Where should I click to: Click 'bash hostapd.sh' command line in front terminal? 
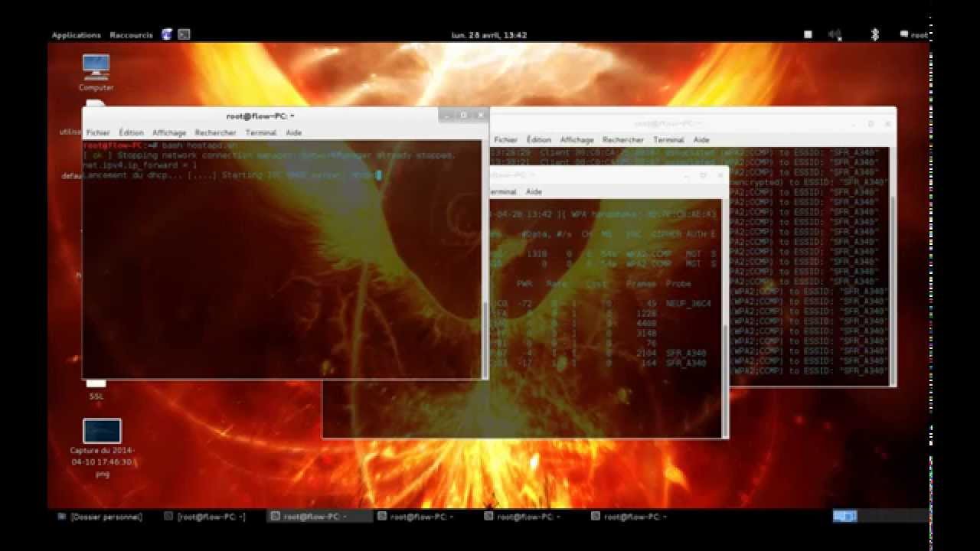click(x=201, y=145)
